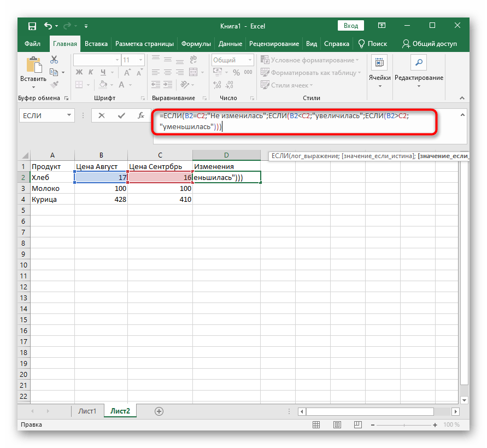
Task: Open the Буфер обмена dialog launcher
Action: 67,98
